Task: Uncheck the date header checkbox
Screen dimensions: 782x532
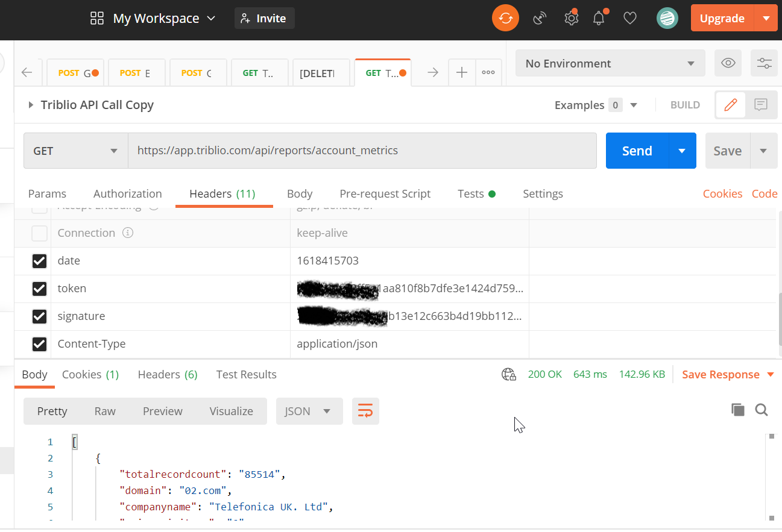Action: point(39,261)
